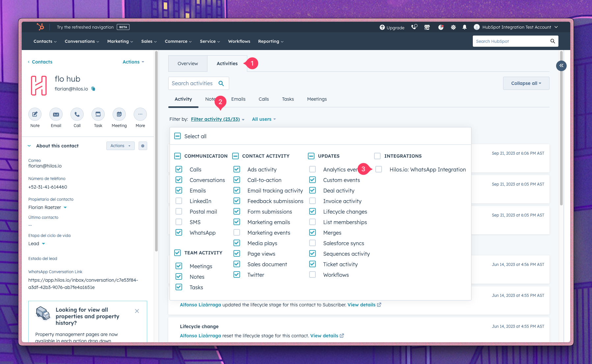Enable the Hilos.io WhatsApp Integration checkbox
This screenshot has height=364, width=592.
click(378, 169)
